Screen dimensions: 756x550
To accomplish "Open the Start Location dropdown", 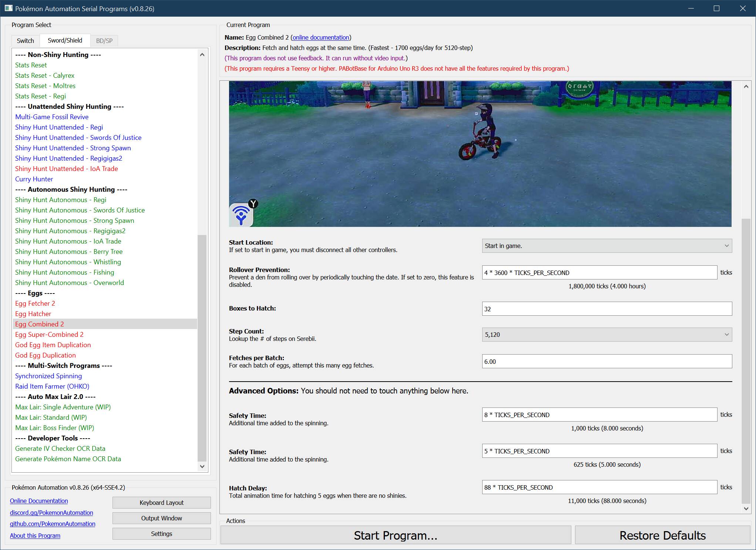I will (607, 246).
